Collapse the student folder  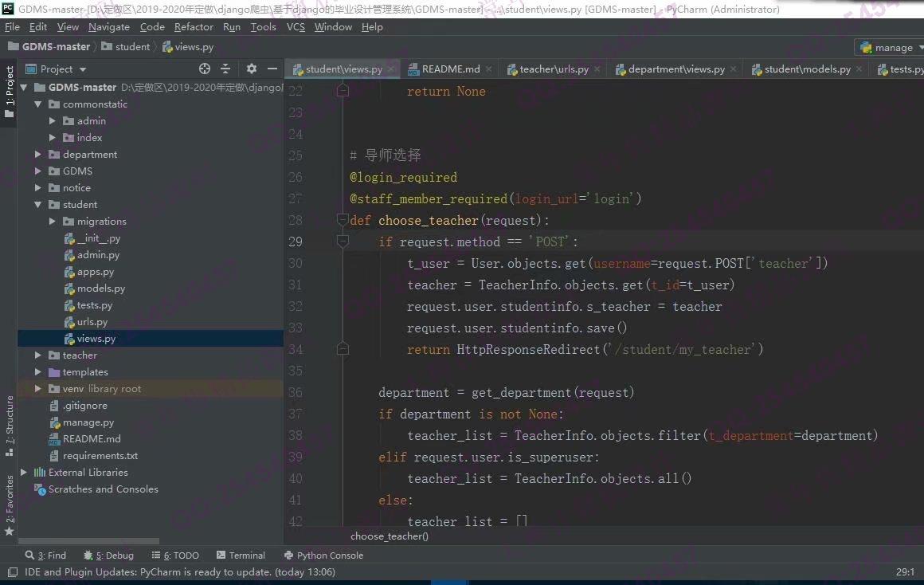(37, 205)
